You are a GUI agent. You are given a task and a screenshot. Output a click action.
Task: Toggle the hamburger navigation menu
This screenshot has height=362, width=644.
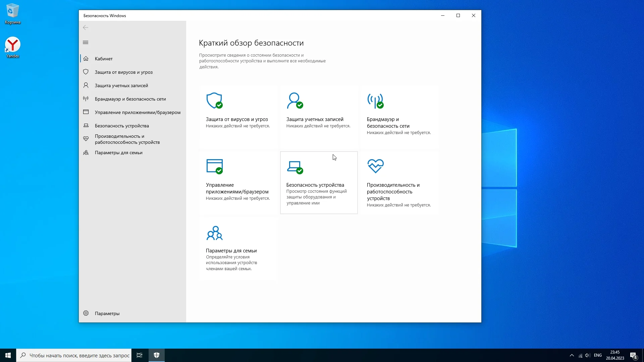tap(86, 42)
